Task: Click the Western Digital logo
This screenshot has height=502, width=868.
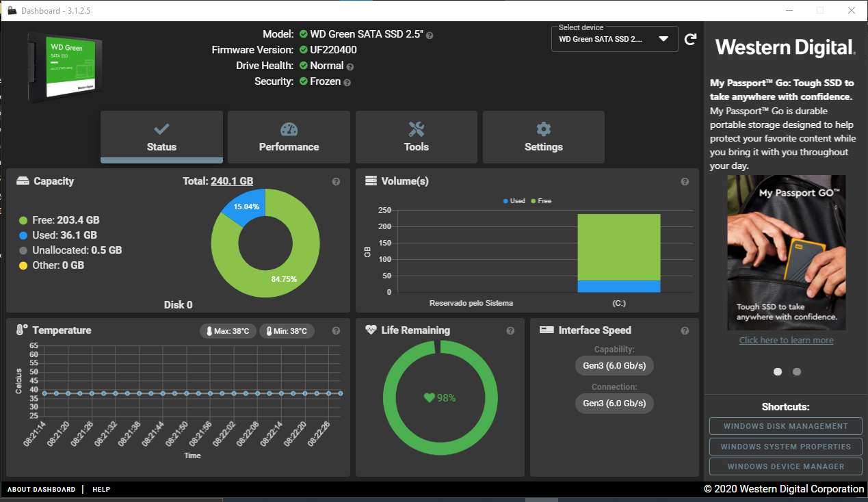Action: tap(785, 47)
